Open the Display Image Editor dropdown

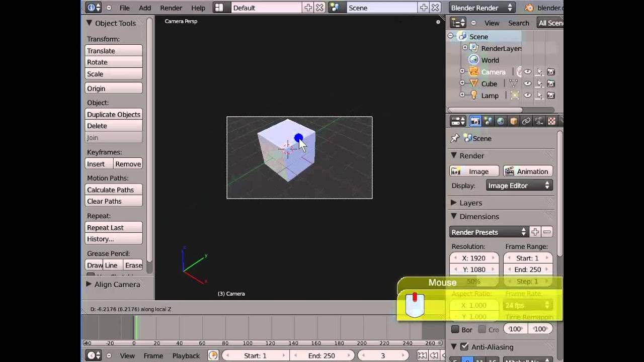pos(520,186)
